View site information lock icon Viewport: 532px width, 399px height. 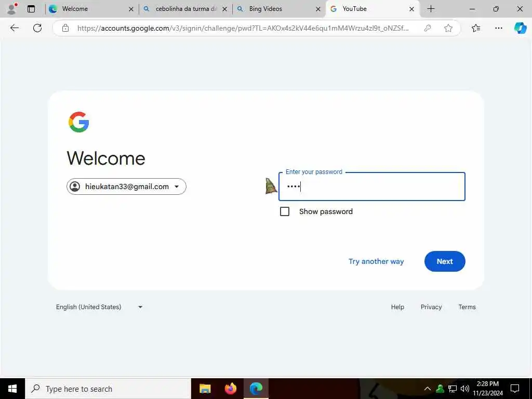click(65, 28)
